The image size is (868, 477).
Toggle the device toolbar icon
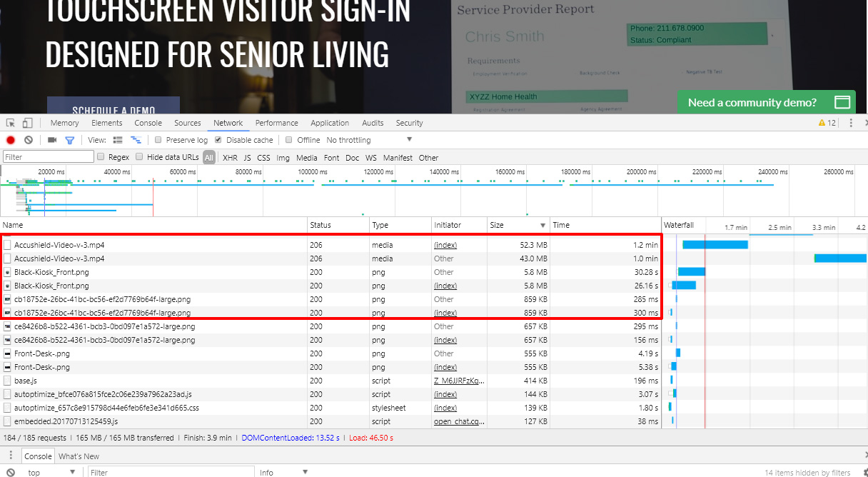pos(27,123)
